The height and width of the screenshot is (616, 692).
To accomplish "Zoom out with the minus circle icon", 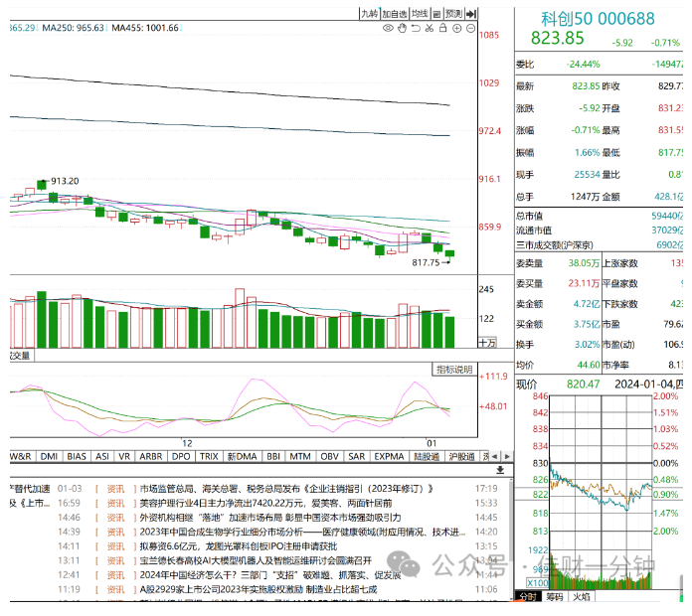I will pyautogui.click(x=471, y=28).
